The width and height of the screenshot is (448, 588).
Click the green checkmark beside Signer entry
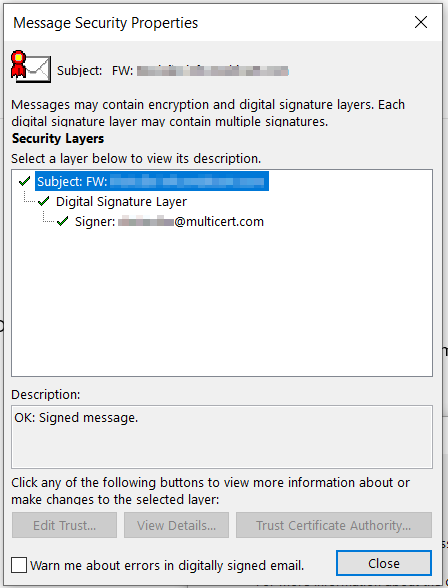(62, 222)
